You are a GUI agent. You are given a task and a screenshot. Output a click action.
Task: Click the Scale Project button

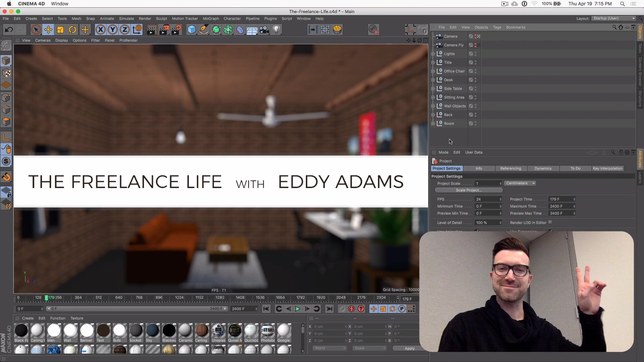[469, 190]
